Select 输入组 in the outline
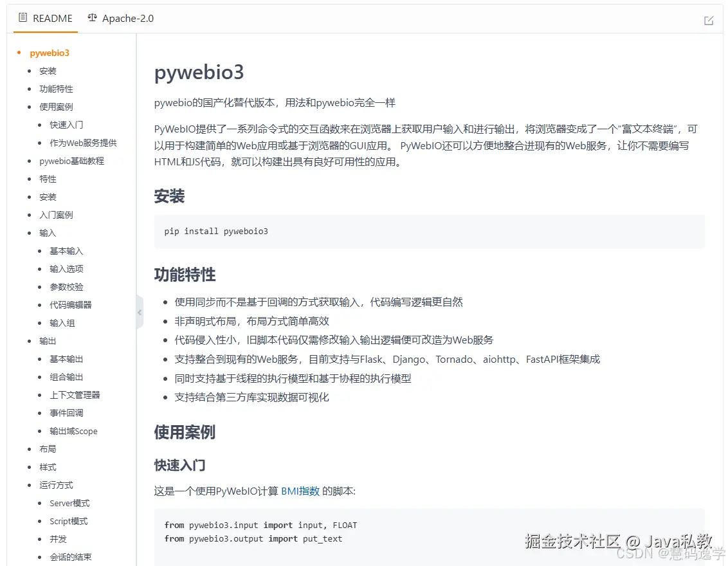The image size is (728, 566). pos(62,323)
